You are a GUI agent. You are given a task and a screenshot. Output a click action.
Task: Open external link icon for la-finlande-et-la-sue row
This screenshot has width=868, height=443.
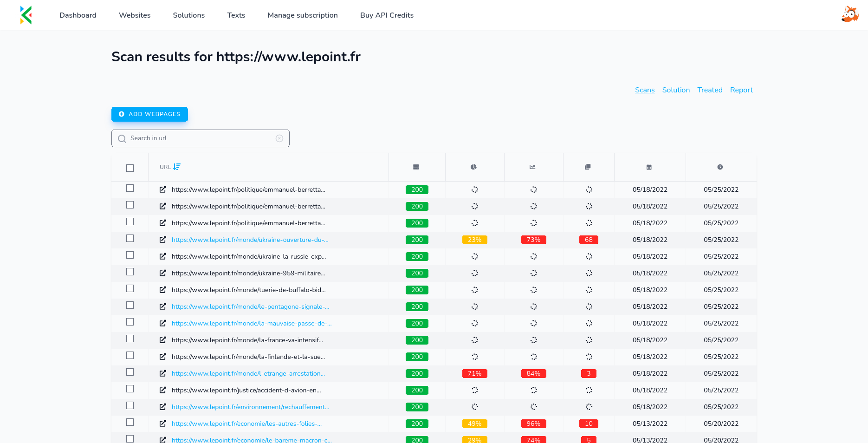pyautogui.click(x=163, y=357)
